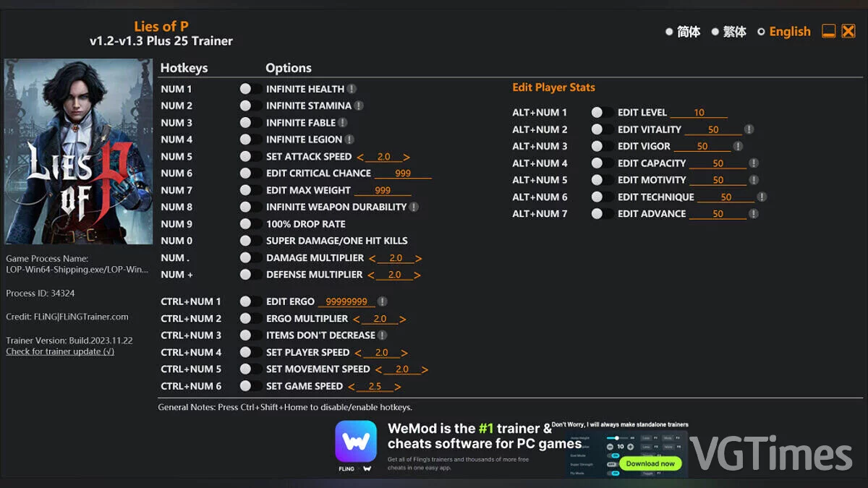Decrease Damage Multiplier with left arrow
The width and height of the screenshot is (868, 488).
(372, 258)
